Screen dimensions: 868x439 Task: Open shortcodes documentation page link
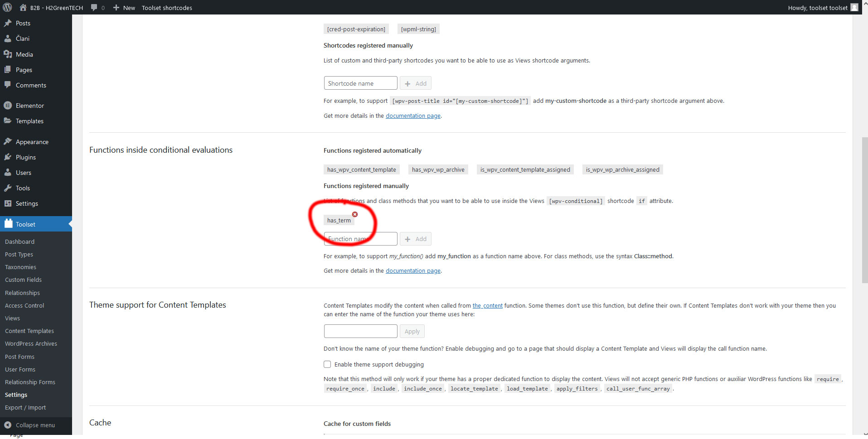point(413,116)
